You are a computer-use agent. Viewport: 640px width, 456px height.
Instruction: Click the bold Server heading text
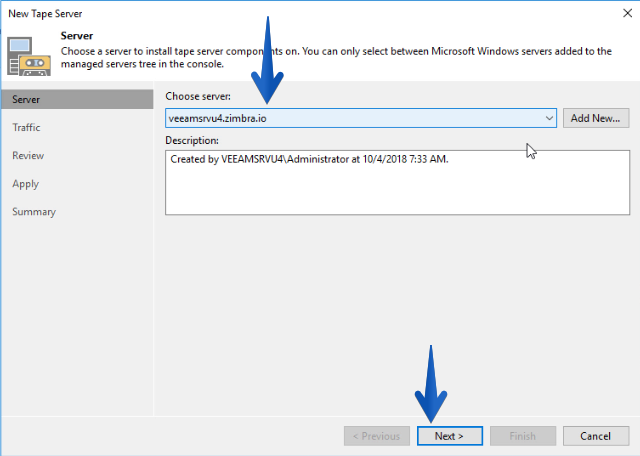coord(77,36)
